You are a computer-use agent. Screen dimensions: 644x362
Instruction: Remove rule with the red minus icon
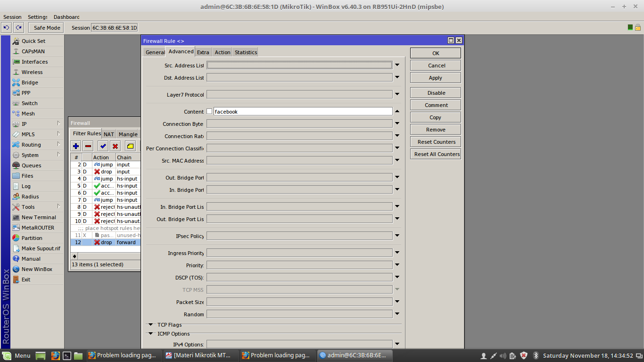88,146
